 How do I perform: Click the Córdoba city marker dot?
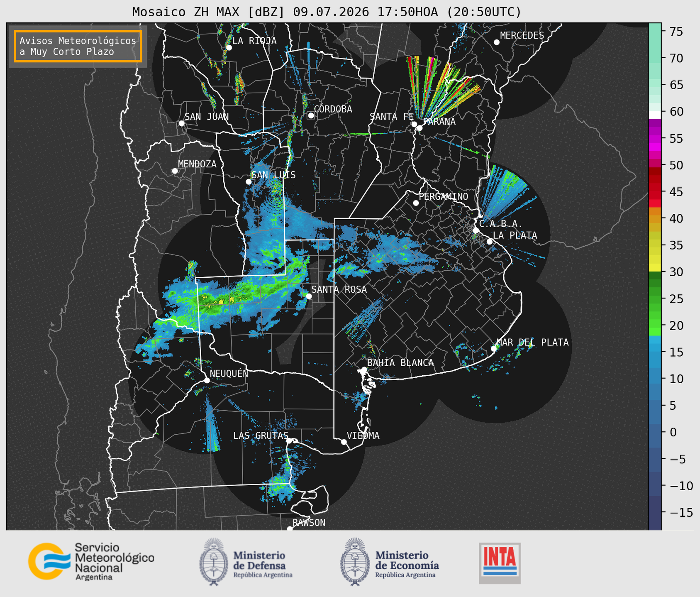pyautogui.click(x=311, y=115)
